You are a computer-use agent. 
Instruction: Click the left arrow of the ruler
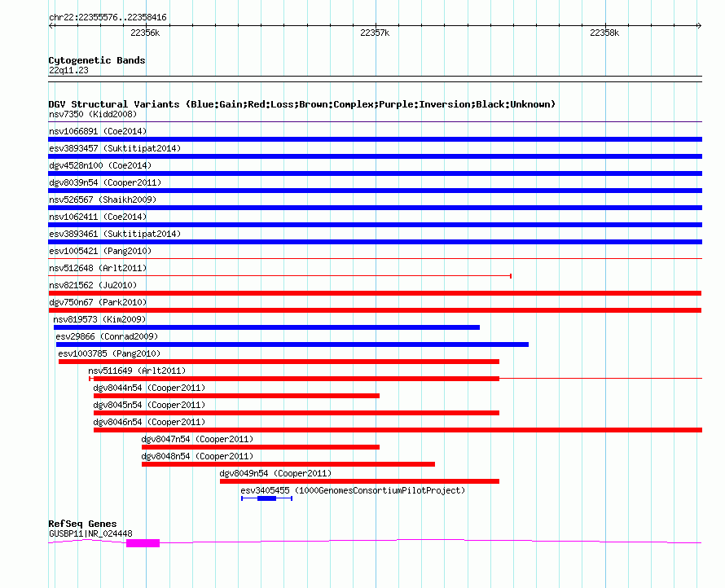(51, 26)
